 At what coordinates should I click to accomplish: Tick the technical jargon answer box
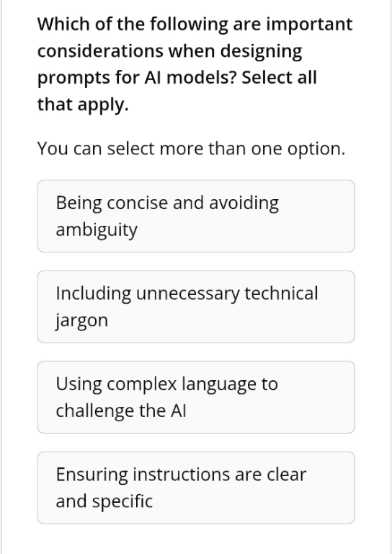[x=196, y=307]
